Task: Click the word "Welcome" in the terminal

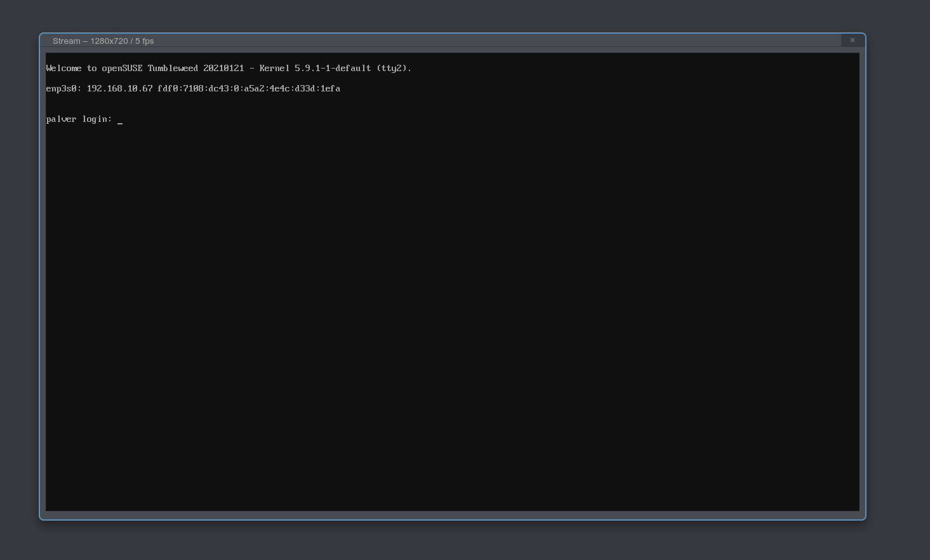Action: (63, 69)
